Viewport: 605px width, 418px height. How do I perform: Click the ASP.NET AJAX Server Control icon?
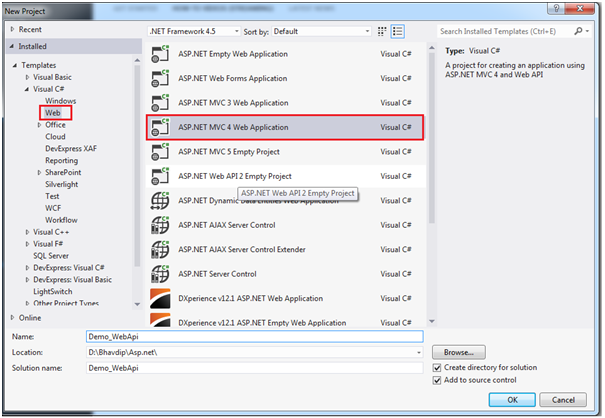pos(160,225)
